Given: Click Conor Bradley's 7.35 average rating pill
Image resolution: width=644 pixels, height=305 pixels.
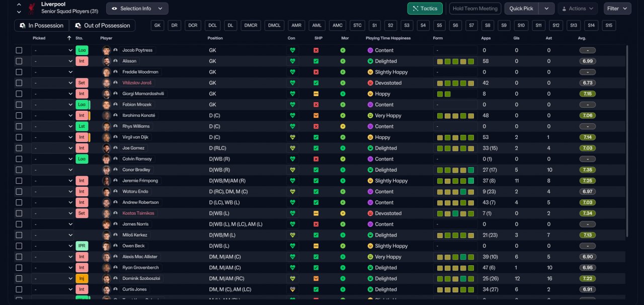Looking at the screenshot, I should 587,170.
